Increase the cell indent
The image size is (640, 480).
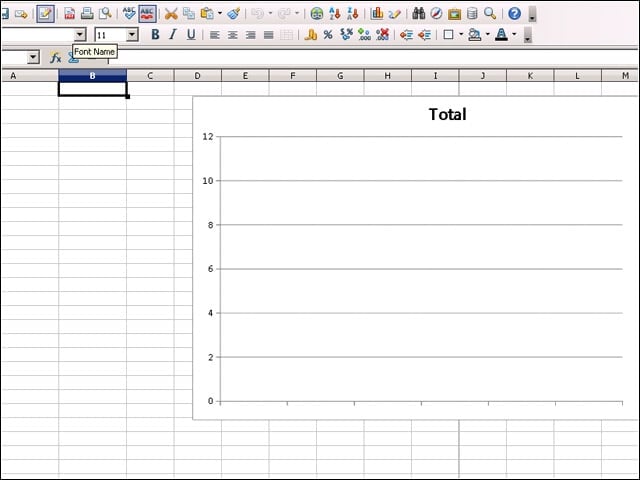coord(424,35)
